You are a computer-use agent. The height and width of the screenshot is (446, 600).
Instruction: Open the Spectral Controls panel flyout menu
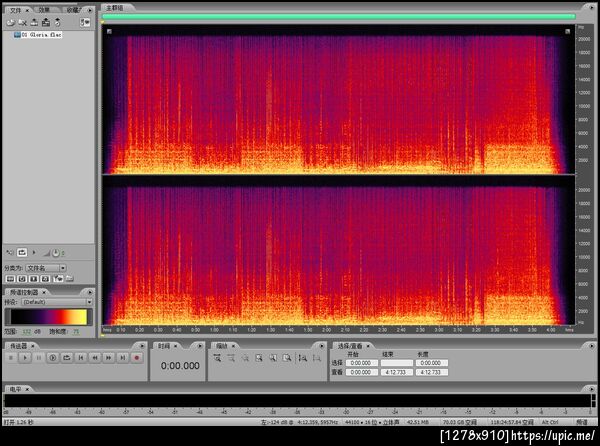tap(90, 292)
